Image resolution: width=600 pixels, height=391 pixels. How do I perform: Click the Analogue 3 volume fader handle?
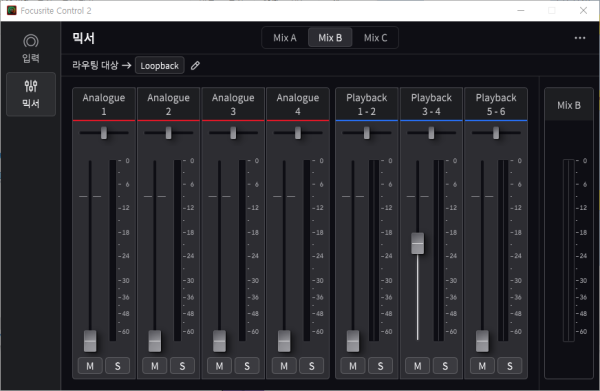(x=219, y=341)
